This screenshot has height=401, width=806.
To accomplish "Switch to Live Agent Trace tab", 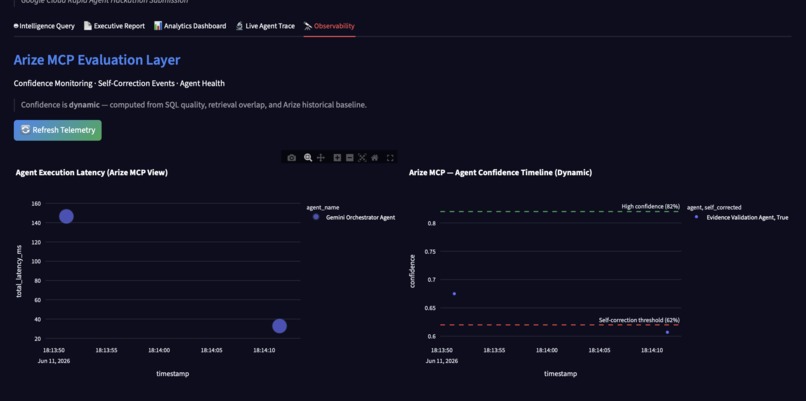I will click(265, 26).
